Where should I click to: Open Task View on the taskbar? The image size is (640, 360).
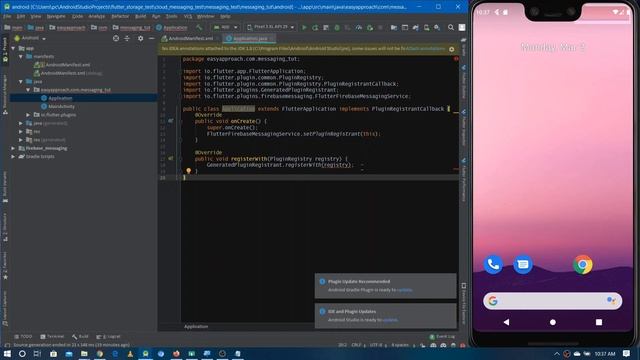click(x=37, y=353)
